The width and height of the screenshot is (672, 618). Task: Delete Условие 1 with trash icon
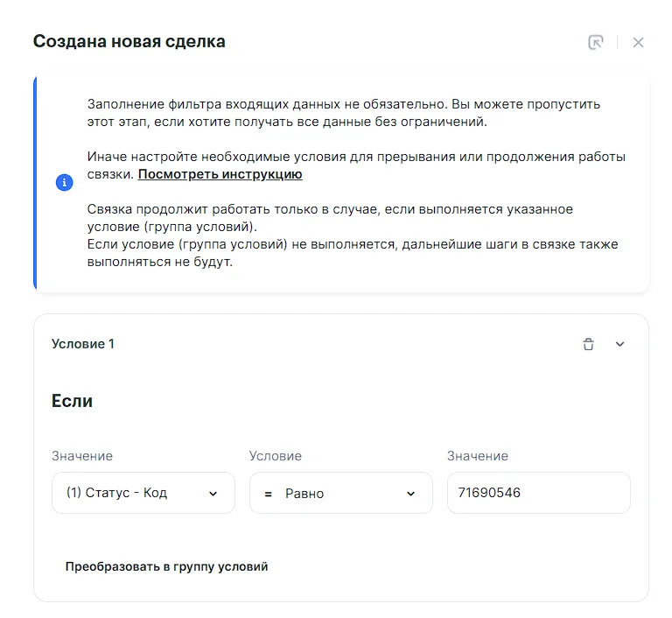(x=588, y=344)
